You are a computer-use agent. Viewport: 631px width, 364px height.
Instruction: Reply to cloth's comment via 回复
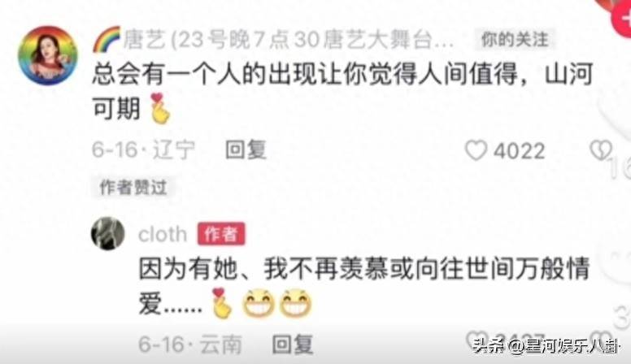pyautogui.click(x=293, y=344)
